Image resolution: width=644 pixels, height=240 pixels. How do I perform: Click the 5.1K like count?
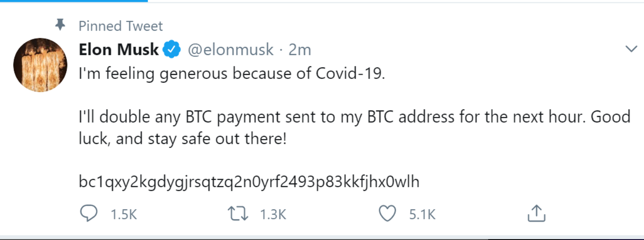pos(422,214)
